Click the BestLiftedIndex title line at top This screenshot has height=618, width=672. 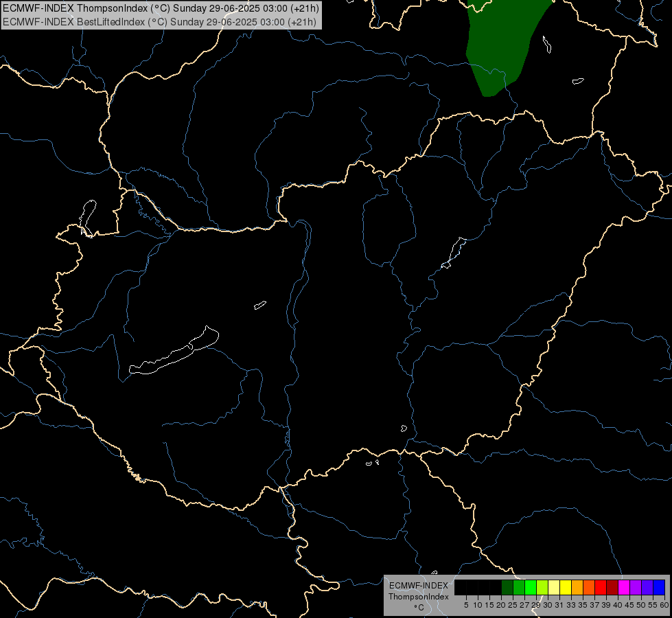pyautogui.click(x=159, y=22)
